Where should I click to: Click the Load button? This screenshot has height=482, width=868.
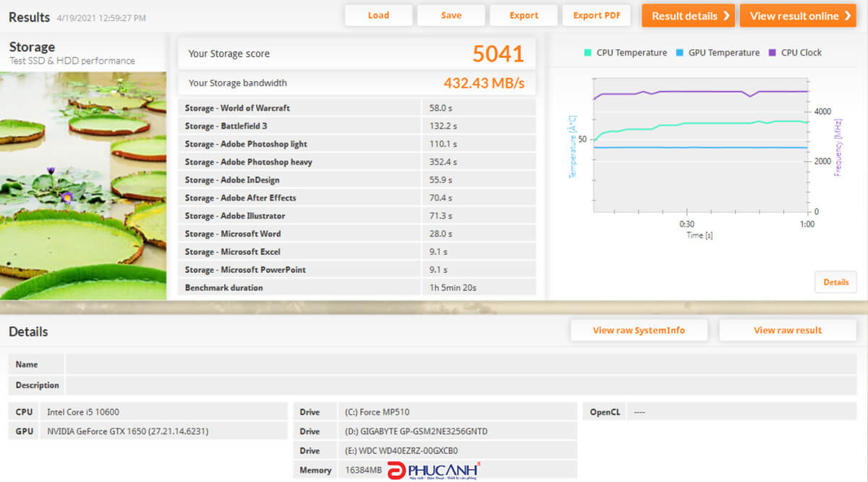pyautogui.click(x=378, y=15)
